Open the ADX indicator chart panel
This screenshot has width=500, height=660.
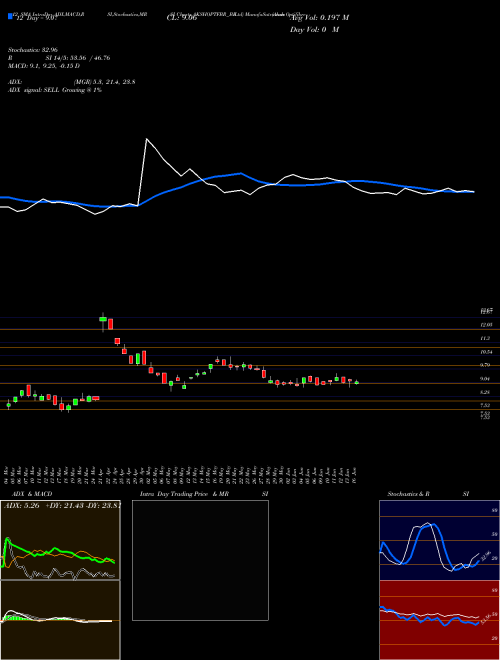60,540
